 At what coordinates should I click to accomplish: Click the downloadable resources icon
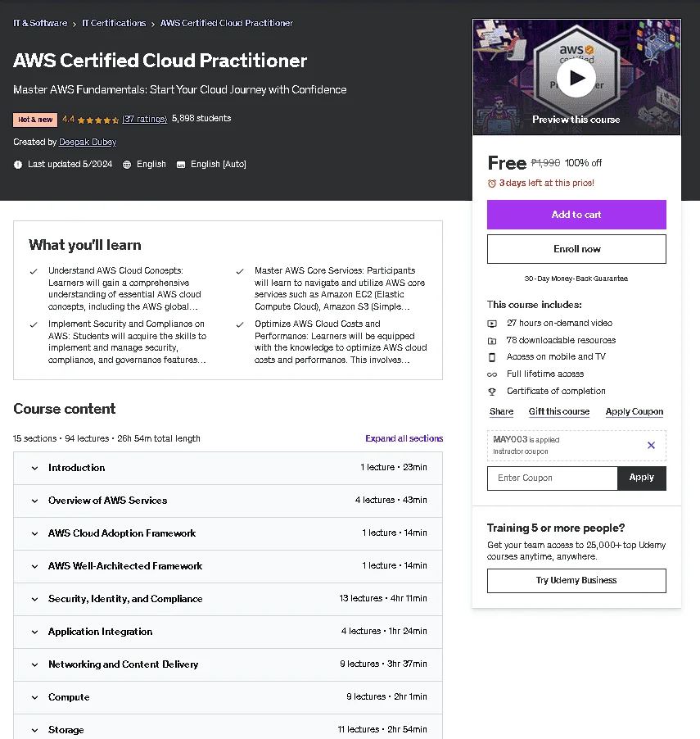tap(492, 340)
